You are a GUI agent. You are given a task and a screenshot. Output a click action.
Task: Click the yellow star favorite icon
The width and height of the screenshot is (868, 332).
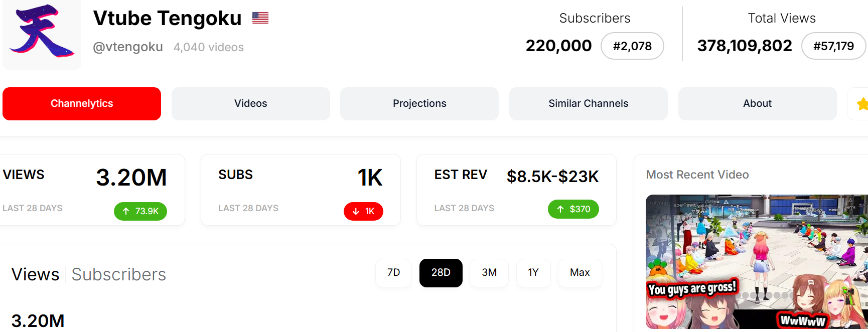coord(862,104)
